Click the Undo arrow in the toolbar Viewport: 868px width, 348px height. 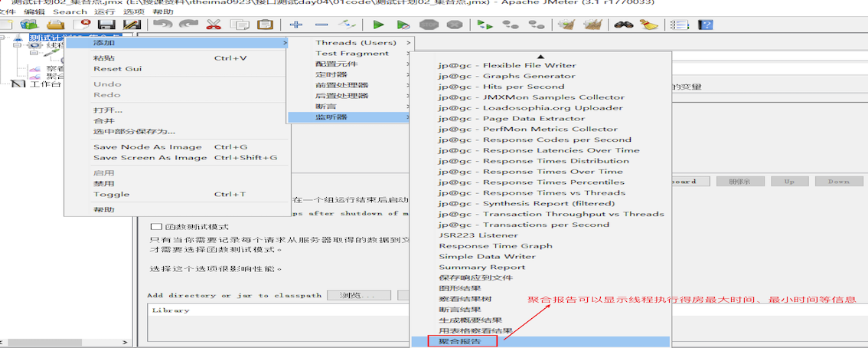point(163,25)
